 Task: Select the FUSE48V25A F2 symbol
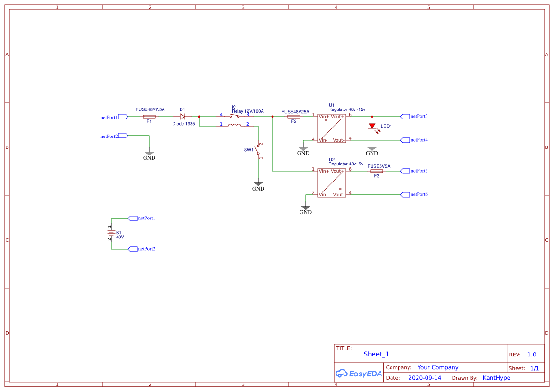(293, 116)
